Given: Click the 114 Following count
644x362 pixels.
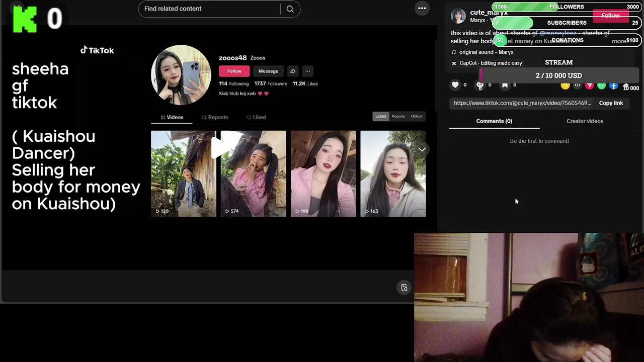Looking at the screenshot, I should (234, 83).
